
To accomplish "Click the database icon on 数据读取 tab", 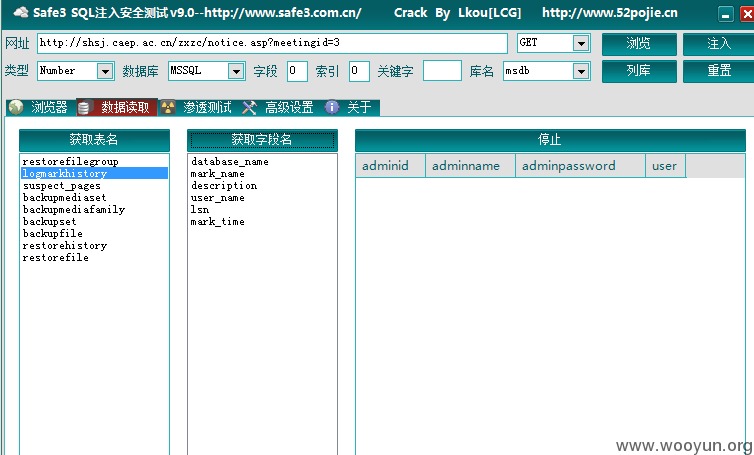I will pyautogui.click(x=84, y=107).
